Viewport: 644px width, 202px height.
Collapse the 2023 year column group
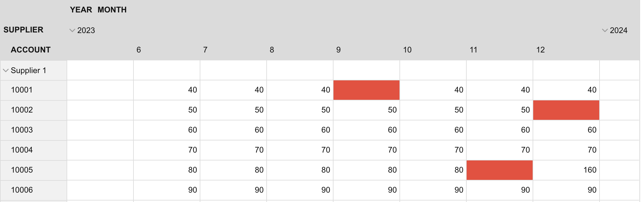(72, 30)
